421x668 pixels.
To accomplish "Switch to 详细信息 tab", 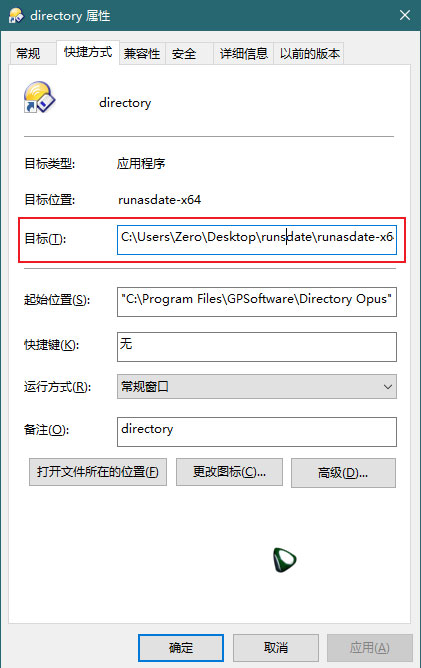I will (243, 53).
